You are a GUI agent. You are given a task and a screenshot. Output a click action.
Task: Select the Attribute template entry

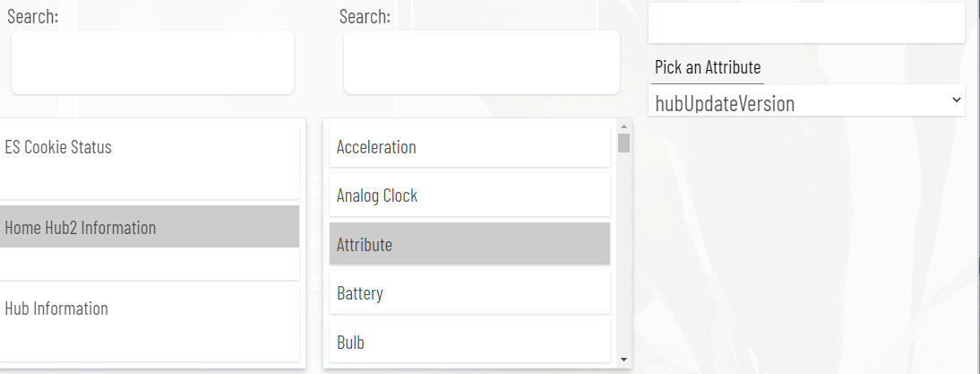pyautogui.click(x=469, y=244)
